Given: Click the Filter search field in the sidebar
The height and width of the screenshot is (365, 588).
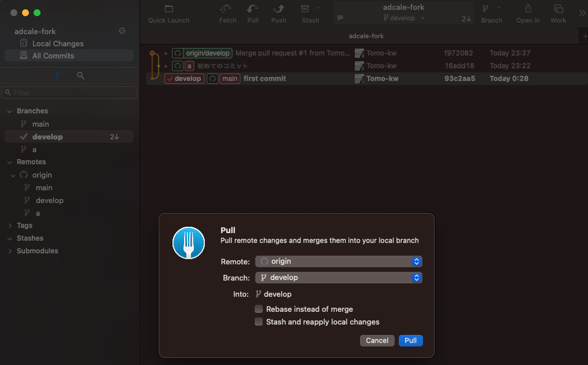Looking at the screenshot, I should 69,92.
